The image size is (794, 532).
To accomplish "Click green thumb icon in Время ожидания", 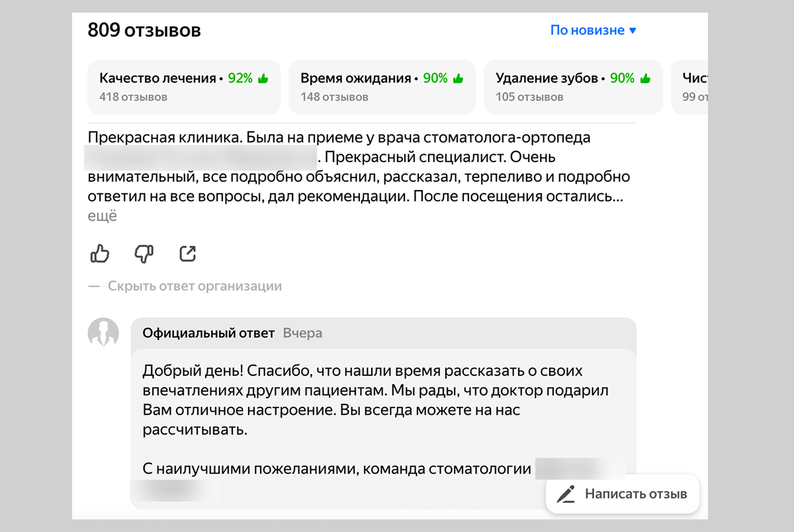I will point(458,79).
